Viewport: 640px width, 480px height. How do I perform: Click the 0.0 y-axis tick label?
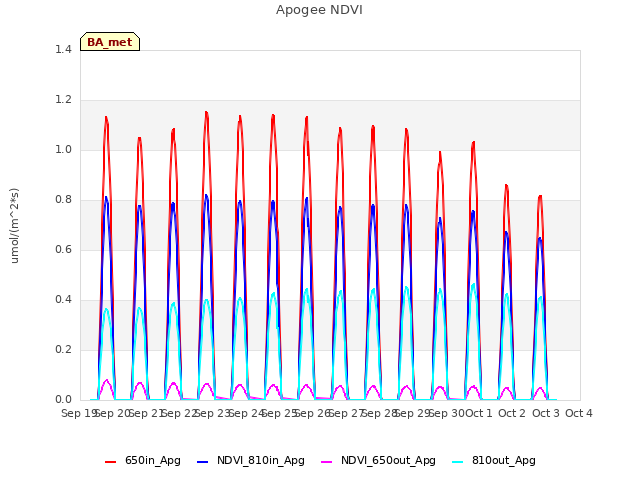63,400
